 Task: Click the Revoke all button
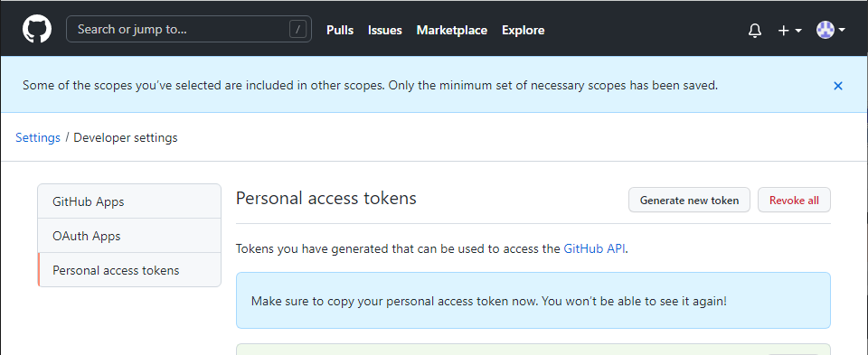794,201
